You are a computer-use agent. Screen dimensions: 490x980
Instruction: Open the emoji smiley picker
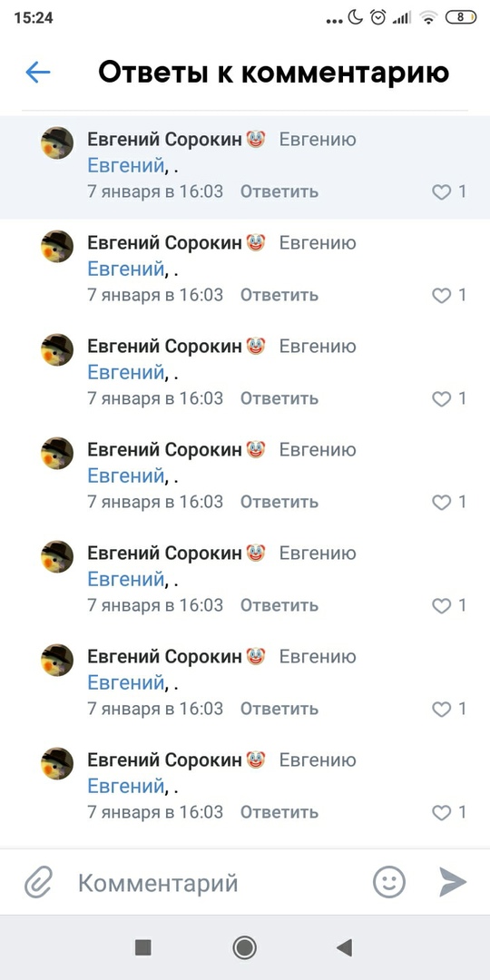[x=389, y=883]
